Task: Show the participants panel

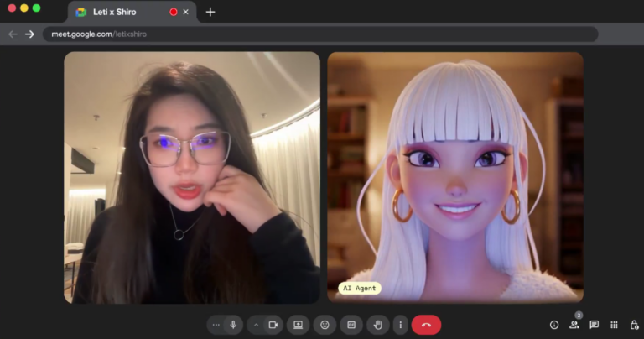Action: click(574, 325)
